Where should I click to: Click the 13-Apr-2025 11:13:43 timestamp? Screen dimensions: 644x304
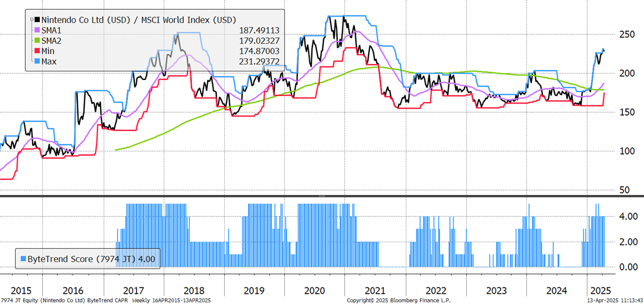[616, 301]
